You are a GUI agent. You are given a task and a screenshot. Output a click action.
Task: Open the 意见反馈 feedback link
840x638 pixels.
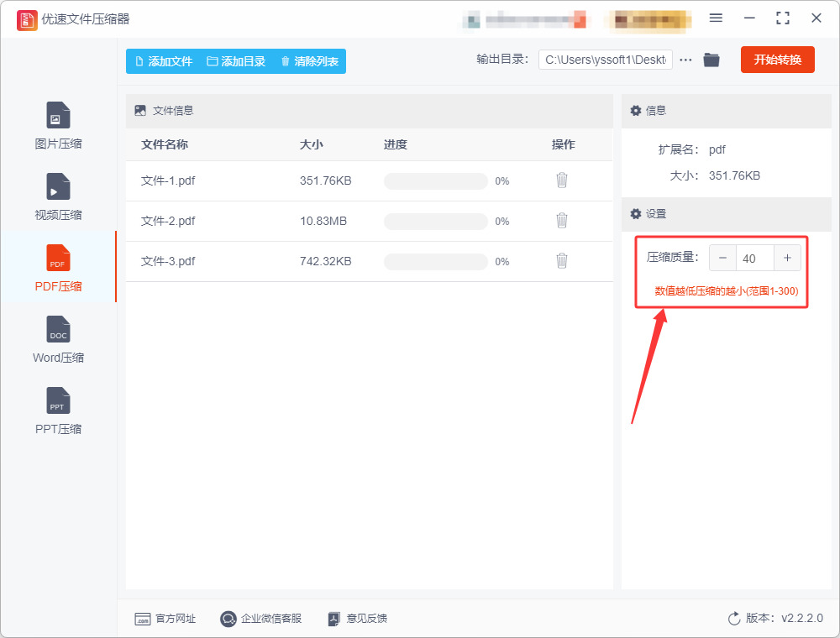(x=357, y=619)
